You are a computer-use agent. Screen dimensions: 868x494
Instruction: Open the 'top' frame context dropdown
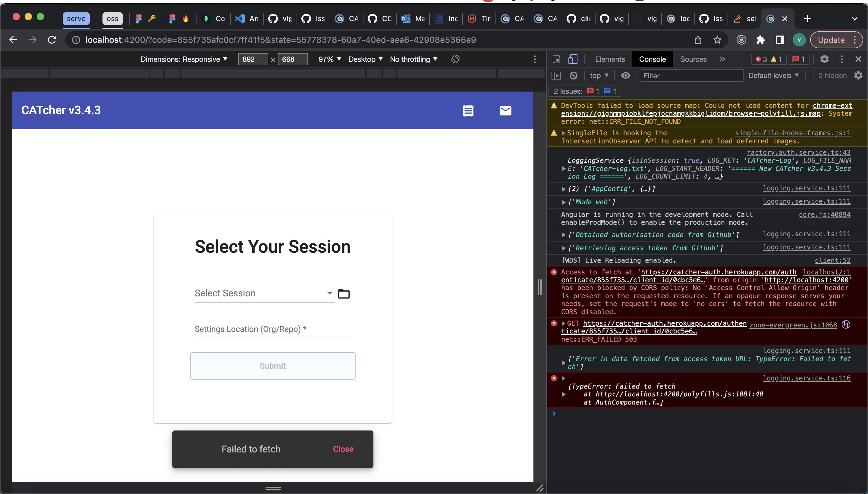(x=599, y=75)
